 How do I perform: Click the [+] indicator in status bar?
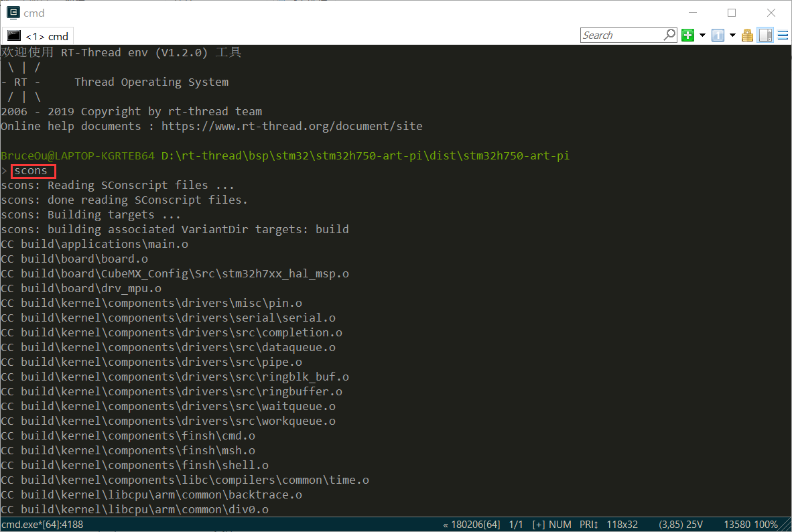[539, 525]
